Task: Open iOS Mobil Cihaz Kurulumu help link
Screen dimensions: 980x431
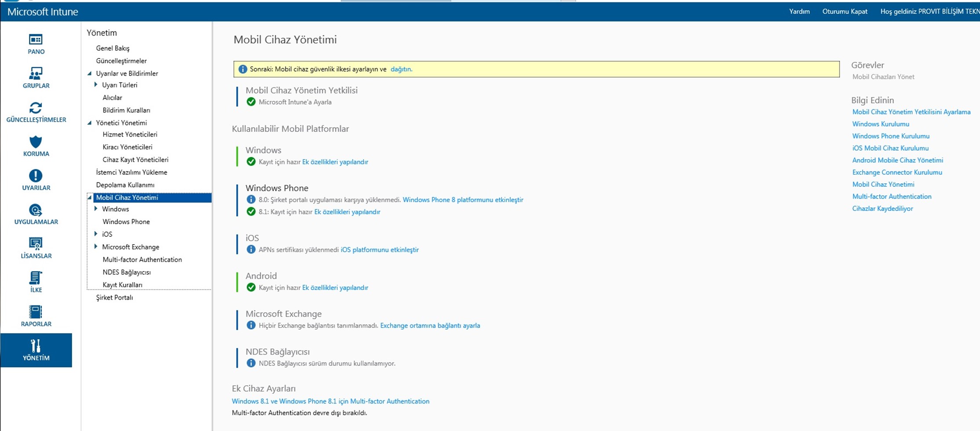Action: pyautogui.click(x=890, y=148)
